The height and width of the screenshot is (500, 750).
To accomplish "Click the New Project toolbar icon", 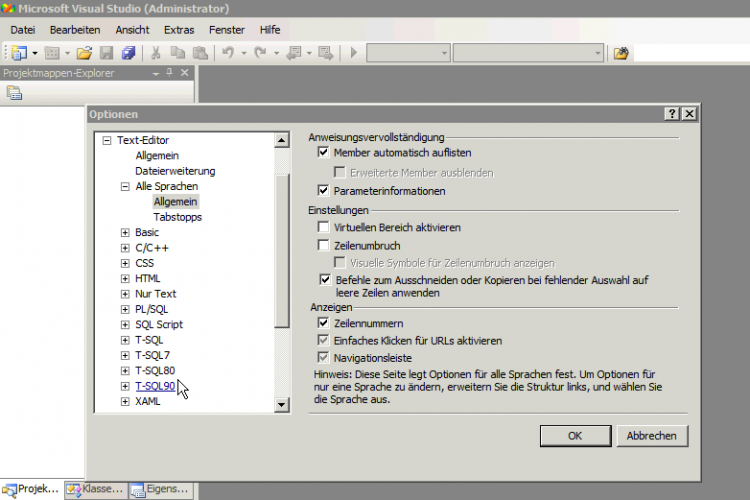I will (19, 53).
